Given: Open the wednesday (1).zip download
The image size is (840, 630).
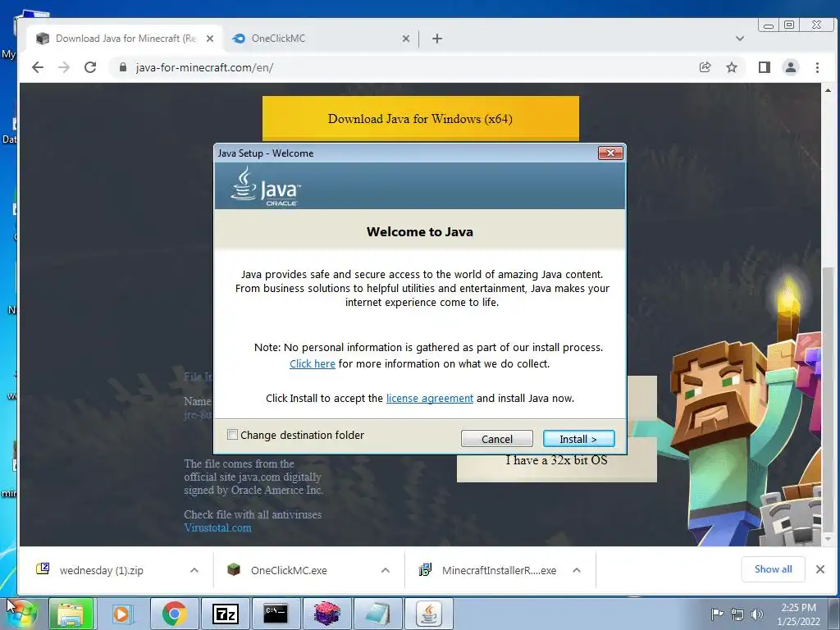Looking at the screenshot, I should coord(102,570).
